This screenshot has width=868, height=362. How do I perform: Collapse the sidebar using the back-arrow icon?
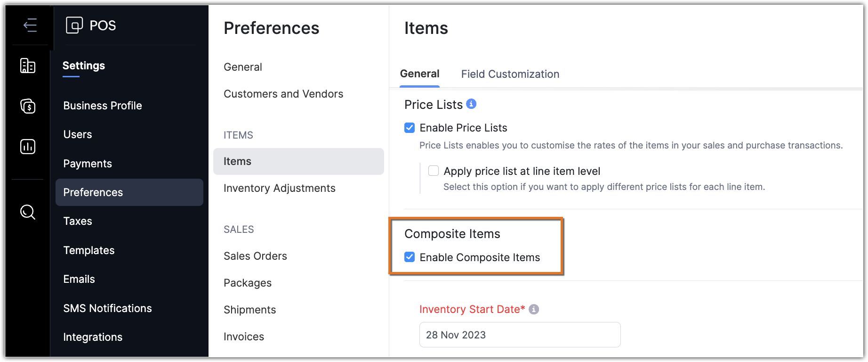(x=30, y=25)
